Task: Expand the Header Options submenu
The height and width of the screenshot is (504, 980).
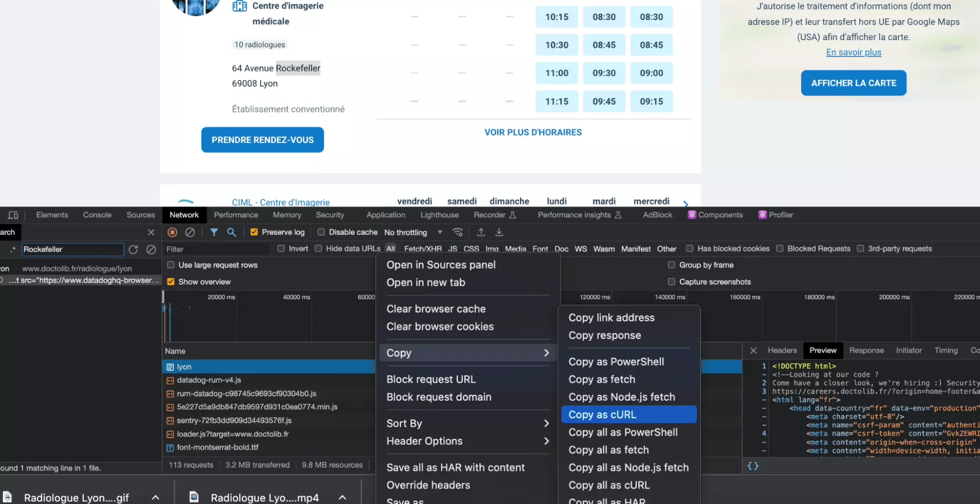Action: [467, 441]
